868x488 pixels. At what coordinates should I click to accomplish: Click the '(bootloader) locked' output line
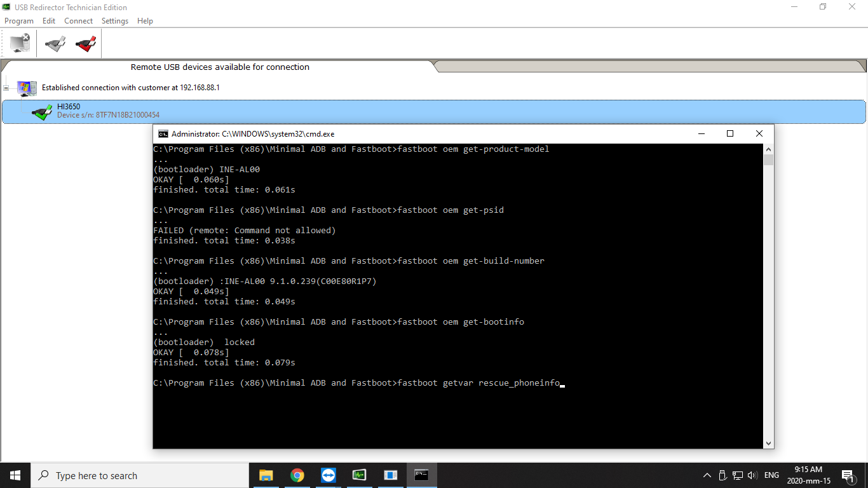[204, 342]
